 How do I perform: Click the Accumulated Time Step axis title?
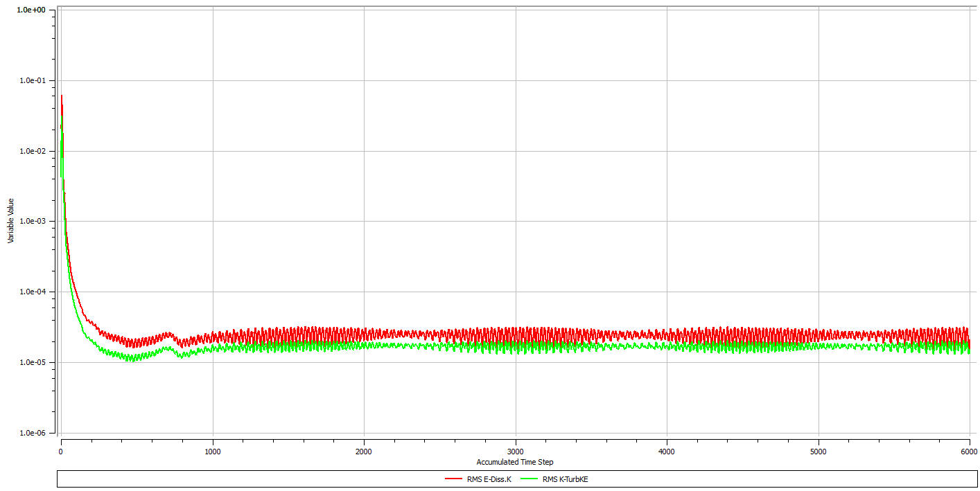click(514, 462)
